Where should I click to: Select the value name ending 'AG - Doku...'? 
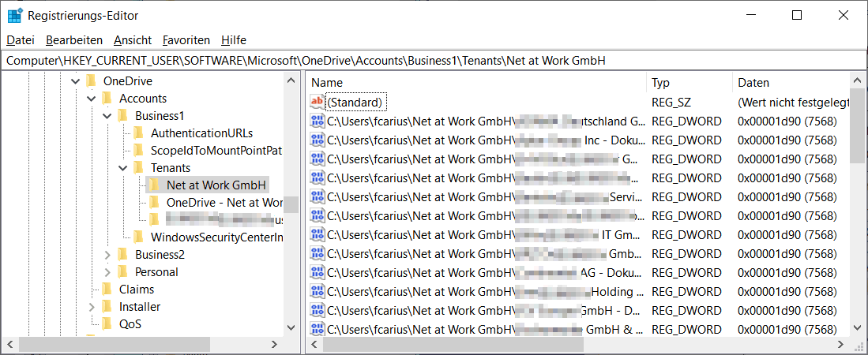(486, 272)
